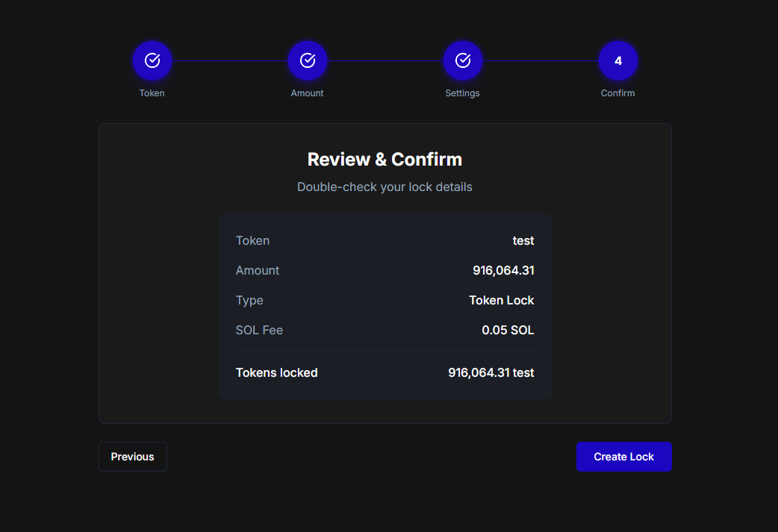
Task: Click the Create Lock button
Action: point(623,457)
